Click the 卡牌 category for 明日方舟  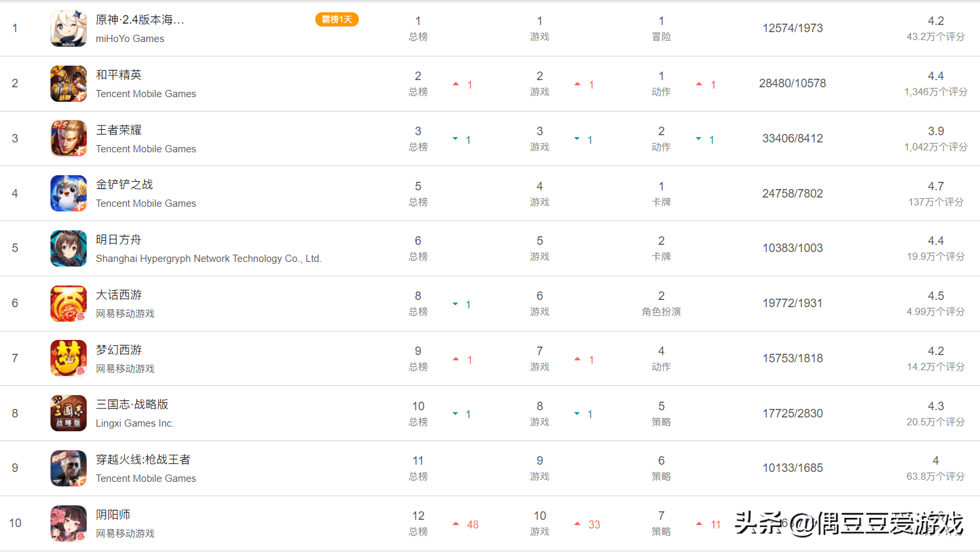pos(661,257)
